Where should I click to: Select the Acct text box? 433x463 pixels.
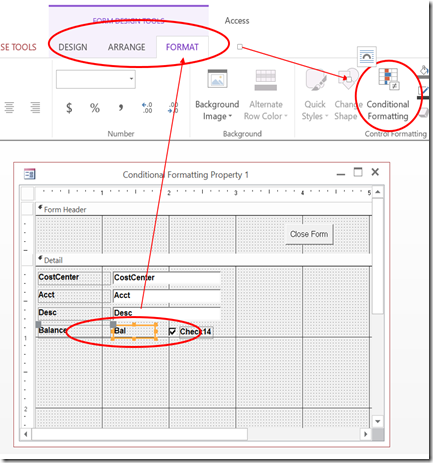pyautogui.click(x=167, y=295)
